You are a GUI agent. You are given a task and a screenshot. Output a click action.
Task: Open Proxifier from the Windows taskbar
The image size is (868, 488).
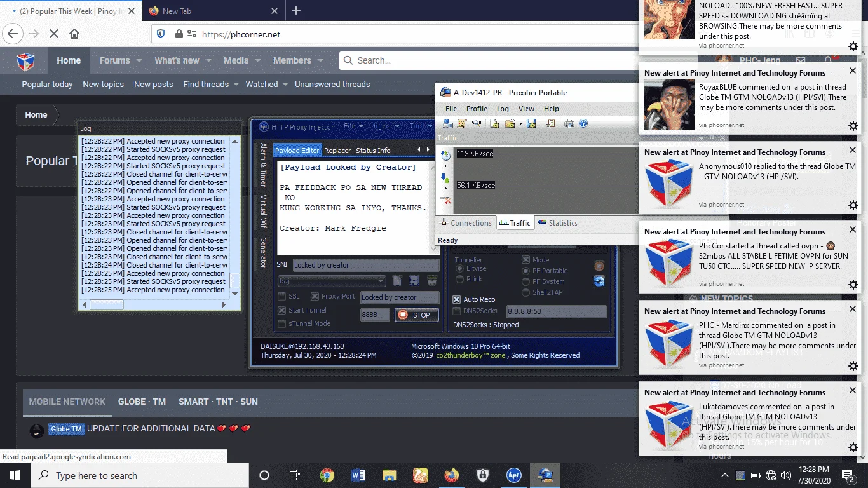(x=545, y=475)
